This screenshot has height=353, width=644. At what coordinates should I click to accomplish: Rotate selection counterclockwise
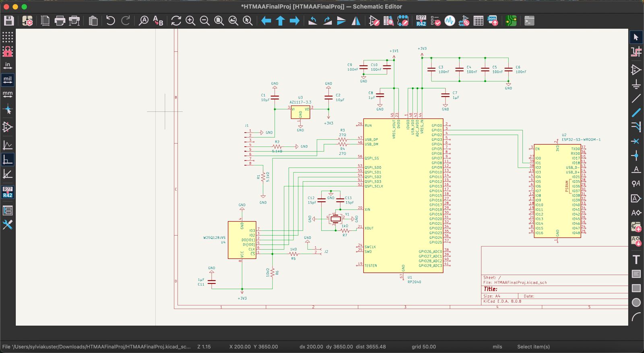[313, 21]
